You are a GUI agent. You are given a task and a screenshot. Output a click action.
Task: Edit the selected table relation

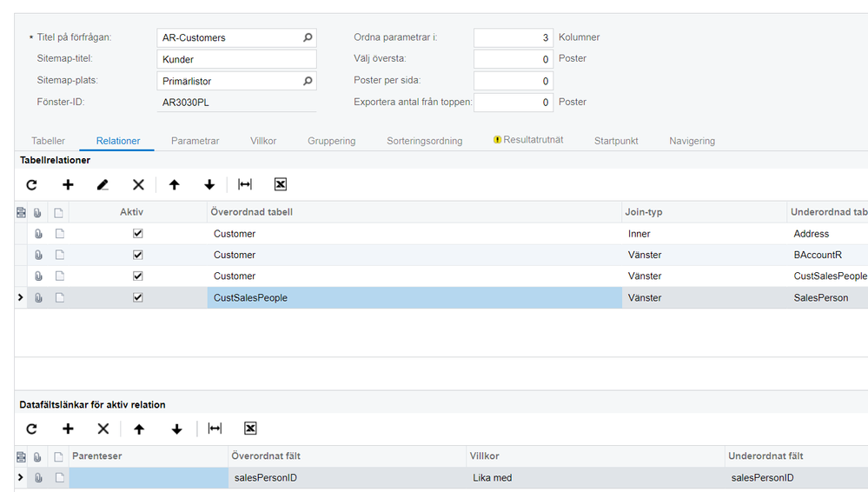(x=103, y=185)
